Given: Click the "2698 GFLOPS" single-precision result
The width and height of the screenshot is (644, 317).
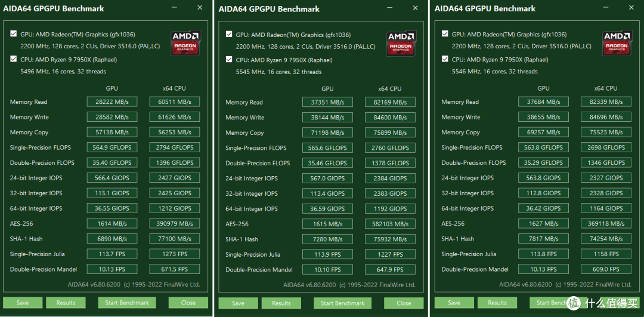Looking at the screenshot, I should pyautogui.click(x=606, y=147).
